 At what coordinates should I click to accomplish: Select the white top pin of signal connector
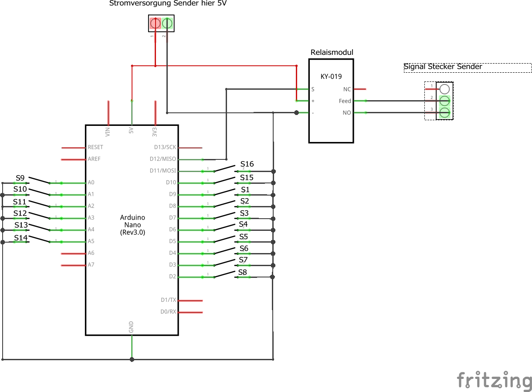[444, 89]
